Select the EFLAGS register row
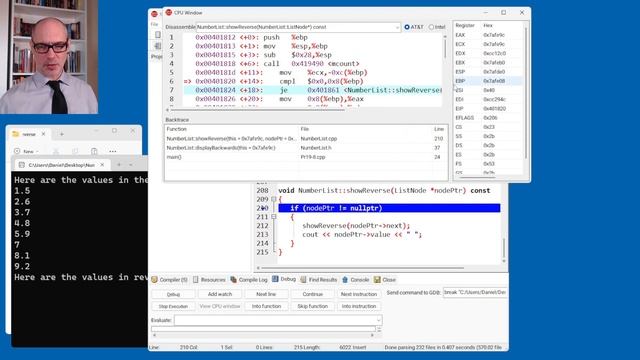640x360 pixels. [488, 118]
